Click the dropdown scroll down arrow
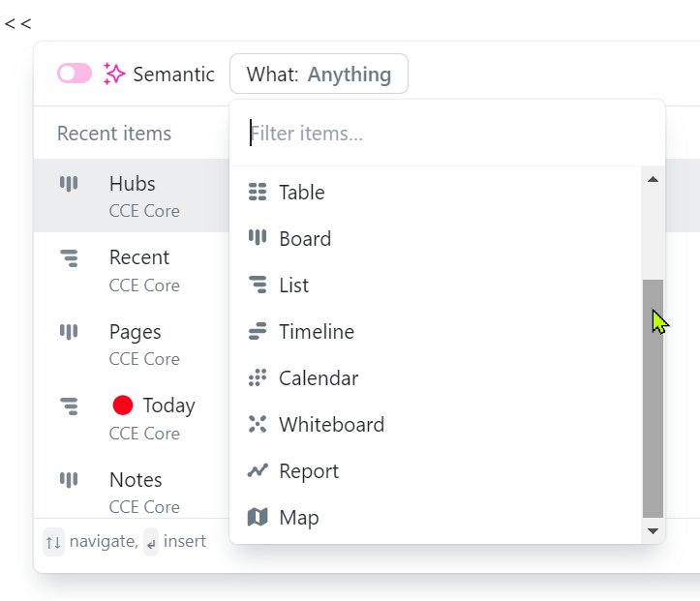 653,531
